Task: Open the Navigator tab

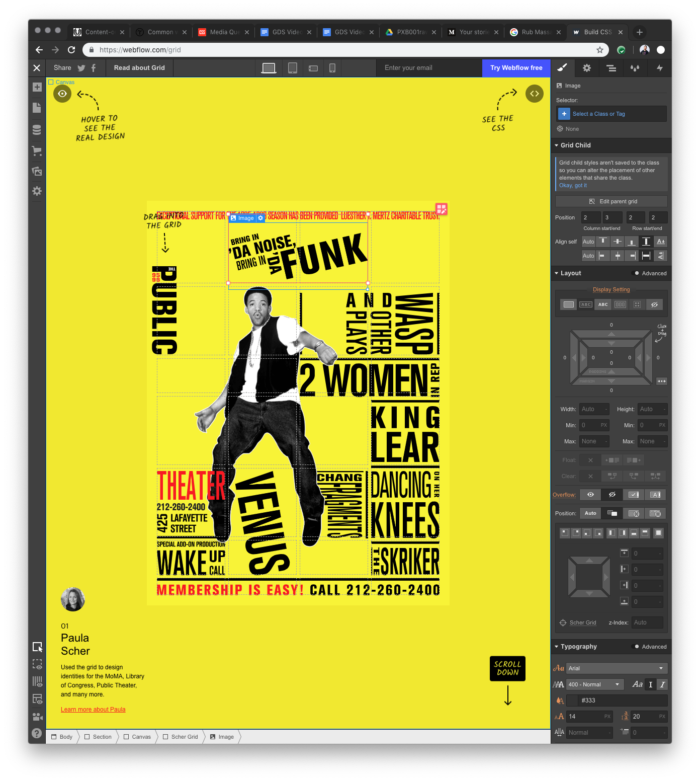Action: [x=611, y=67]
